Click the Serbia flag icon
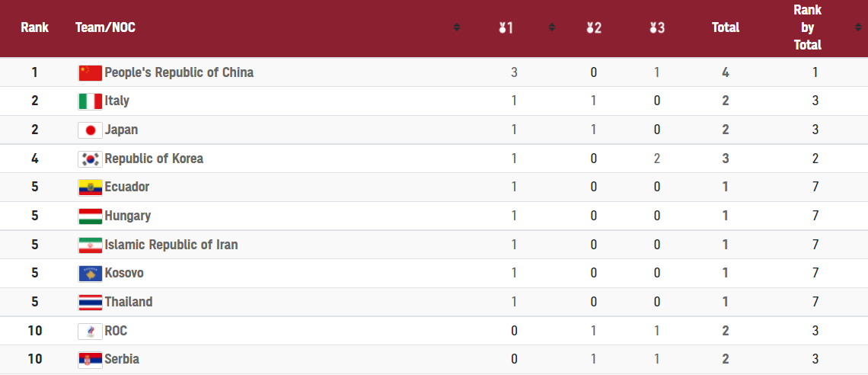Screen dimensions: 868x375 [91, 360]
